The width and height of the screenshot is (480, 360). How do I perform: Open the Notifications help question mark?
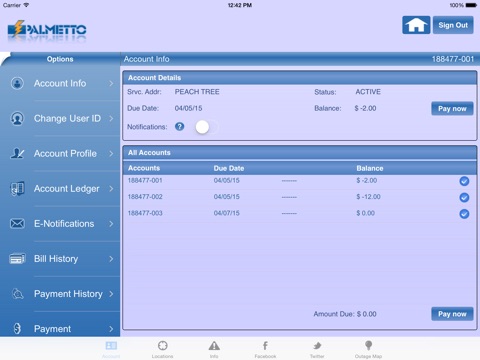(x=179, y=127)
